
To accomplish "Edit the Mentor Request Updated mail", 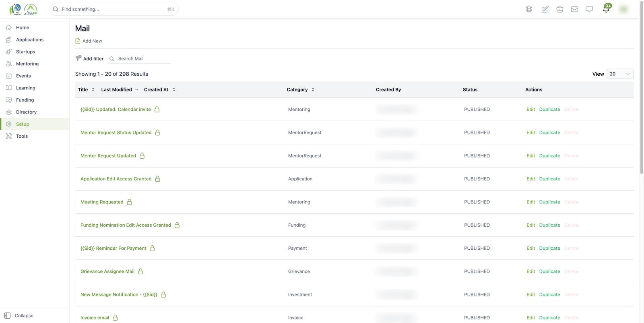I will coord(530,155).
